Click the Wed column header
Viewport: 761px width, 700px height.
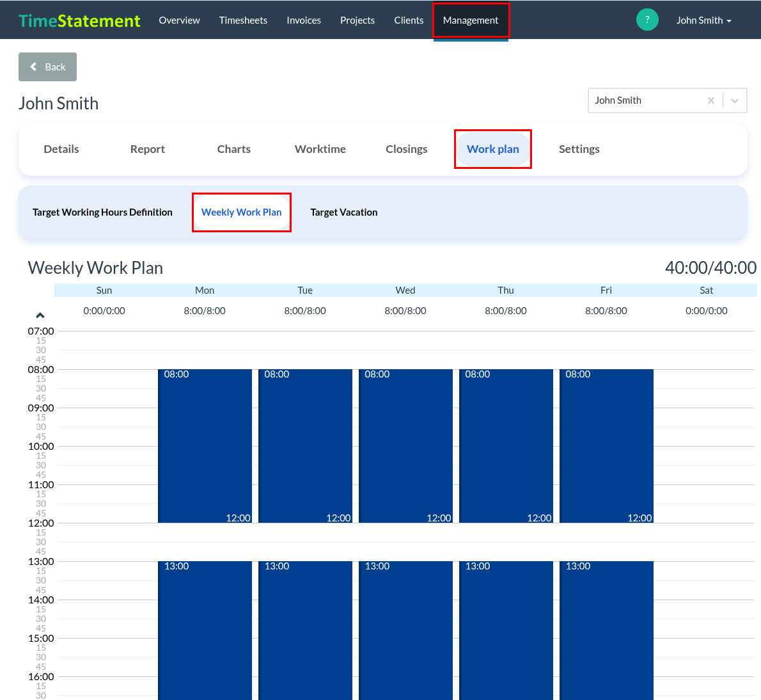tap(405, 290)
